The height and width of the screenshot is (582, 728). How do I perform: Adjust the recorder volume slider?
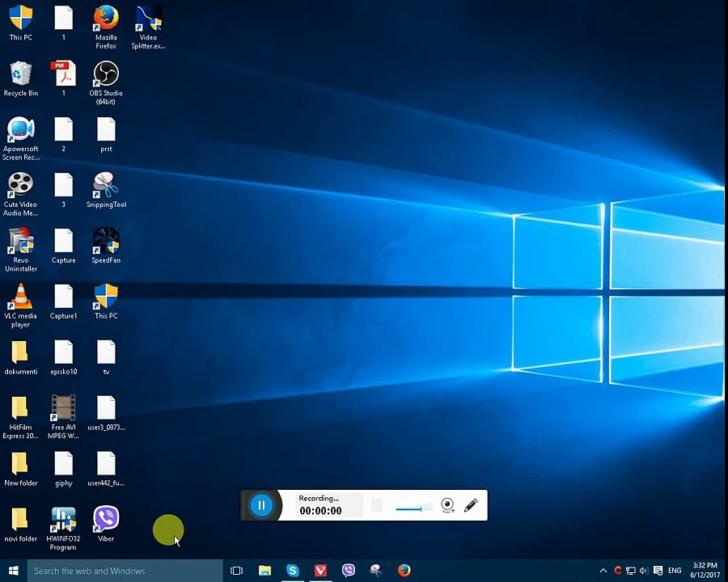click(413, 508)
